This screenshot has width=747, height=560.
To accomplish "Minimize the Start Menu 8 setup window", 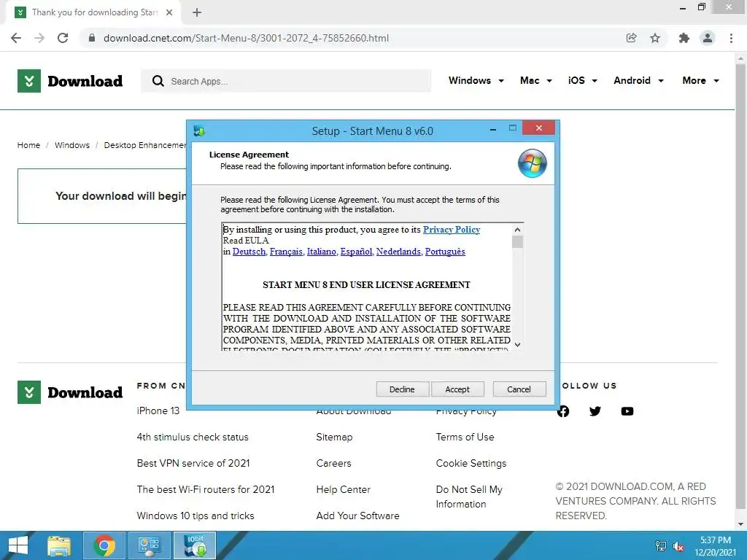I will (x=493, y=129).
